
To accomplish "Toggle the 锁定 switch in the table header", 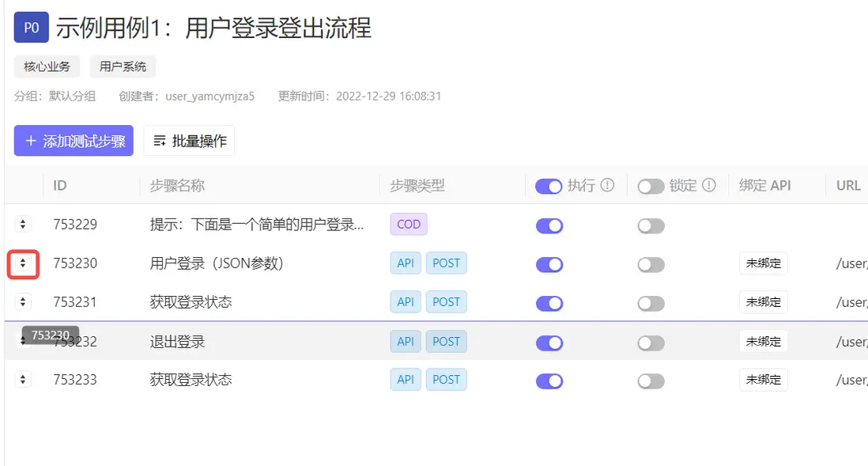I will click(x=651, y=186).
